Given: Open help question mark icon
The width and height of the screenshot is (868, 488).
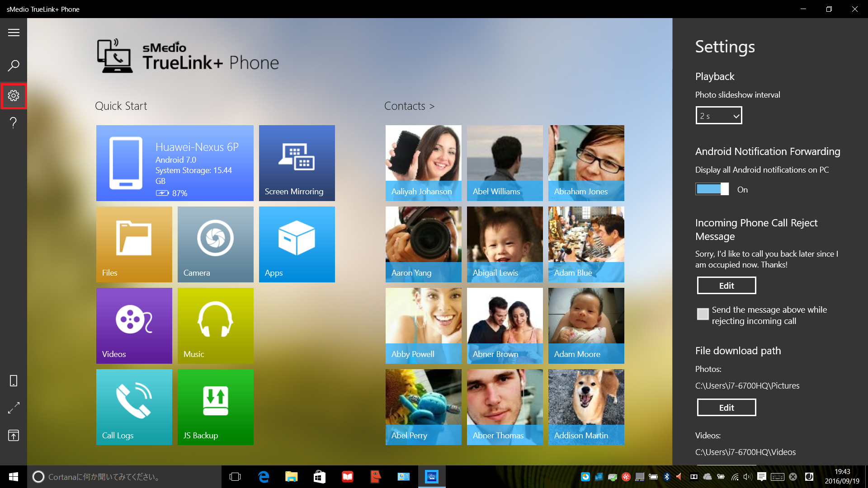Looking at the screenshot, I should pos(14,122).
